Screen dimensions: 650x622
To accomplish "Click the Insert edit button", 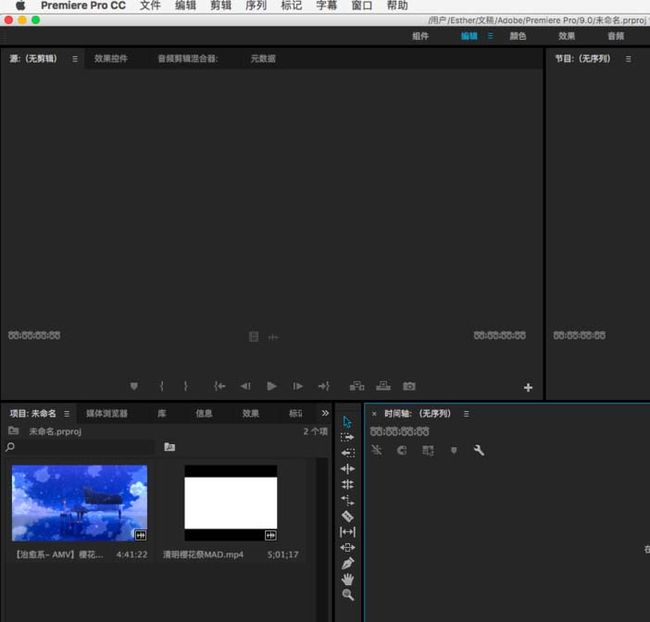I will (x=357, y=386).
